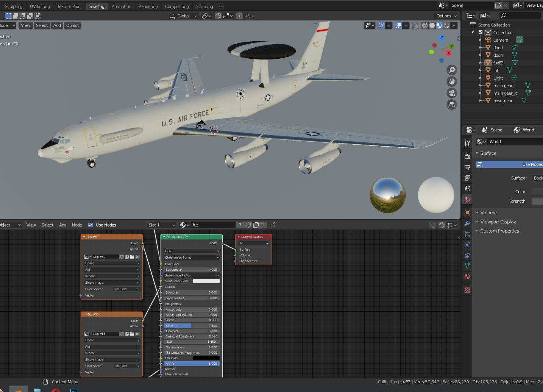Open the Global transform orientation dropdown
The image size is (543, 392).
coord(183,16)
